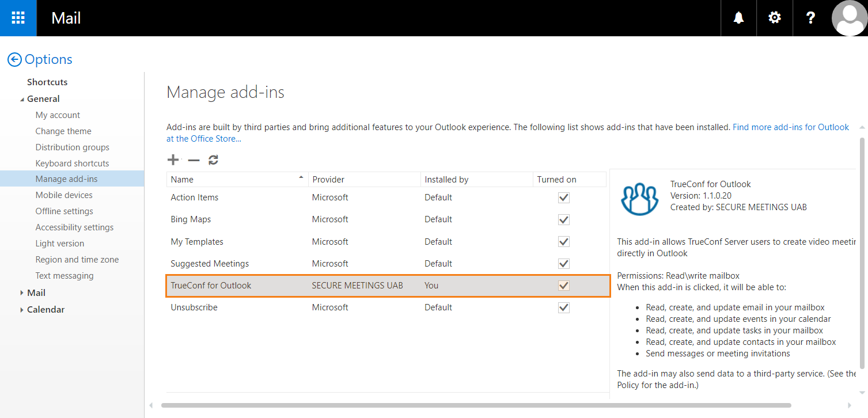Viewport: 868px width, 418px height.
Task: Open the notifications bell
Action: click(x=738, y=18)
